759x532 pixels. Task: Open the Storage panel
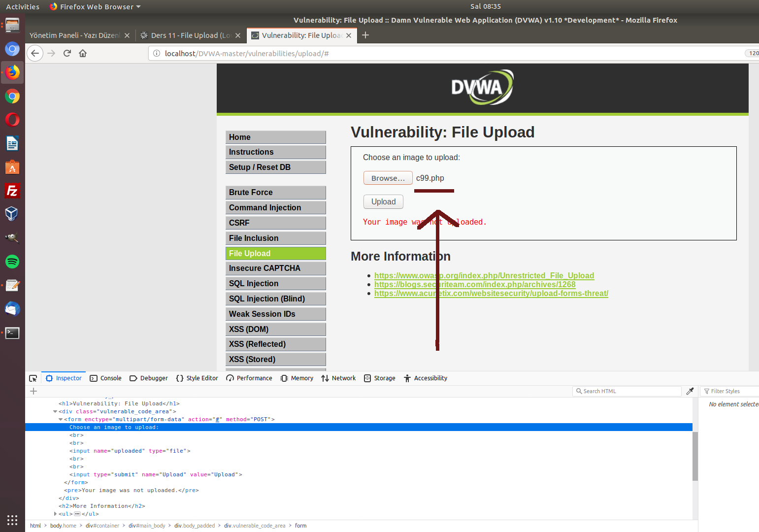click(380, 378)
